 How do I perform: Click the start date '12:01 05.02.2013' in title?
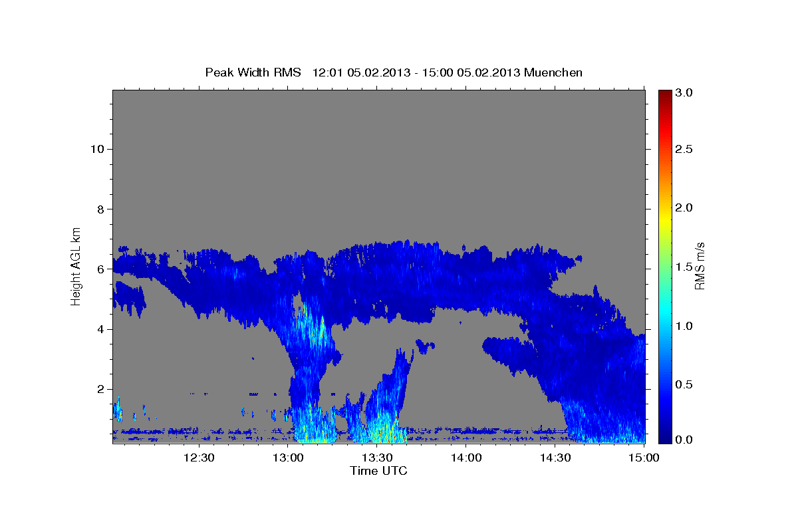(x=360, y=72)
